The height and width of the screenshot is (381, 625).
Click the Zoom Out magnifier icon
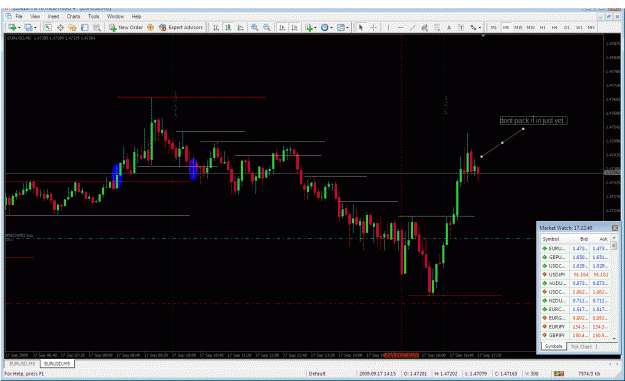(x=267, y=27)
